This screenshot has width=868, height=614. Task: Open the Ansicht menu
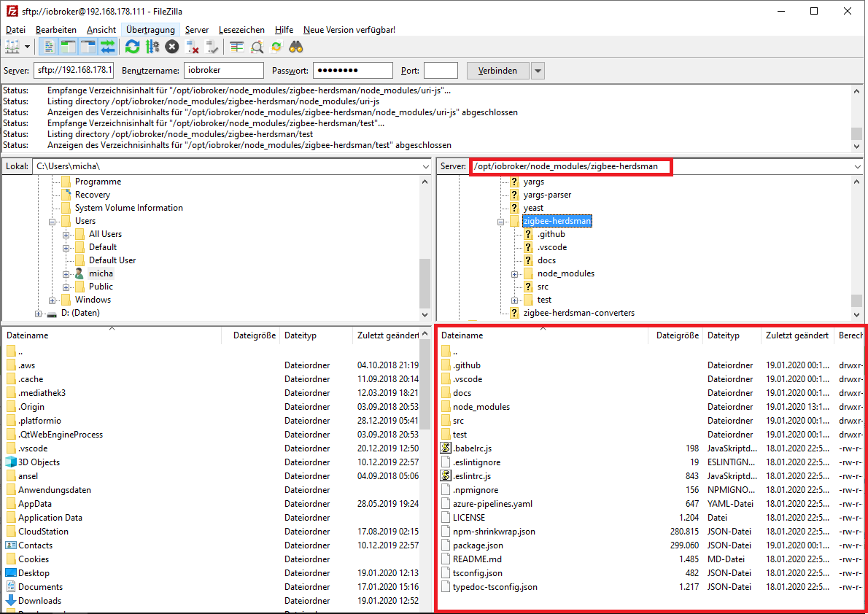[101, 30]
